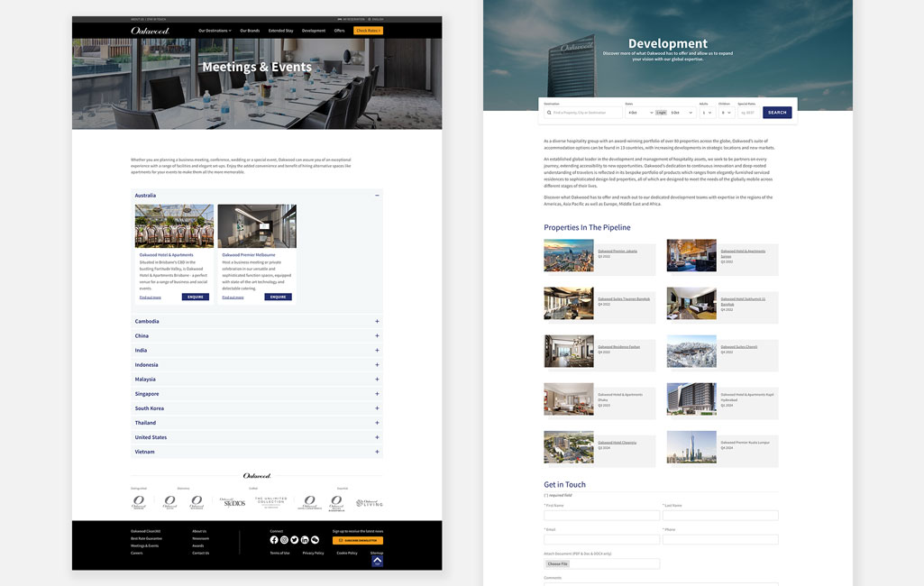Expand the Cambodia section
924x586 pixels.
pos(377,322)
